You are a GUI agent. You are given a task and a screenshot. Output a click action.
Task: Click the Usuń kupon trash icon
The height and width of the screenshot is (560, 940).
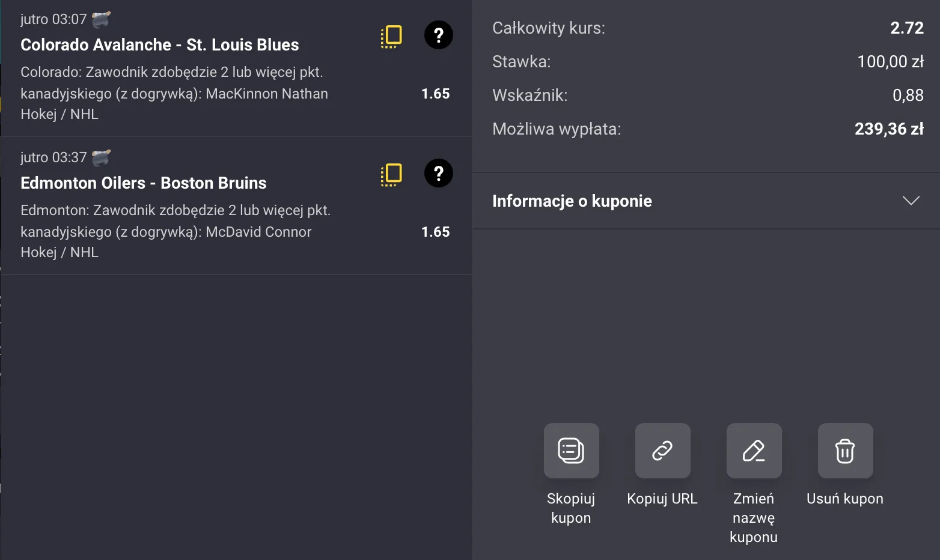point(845,451)
